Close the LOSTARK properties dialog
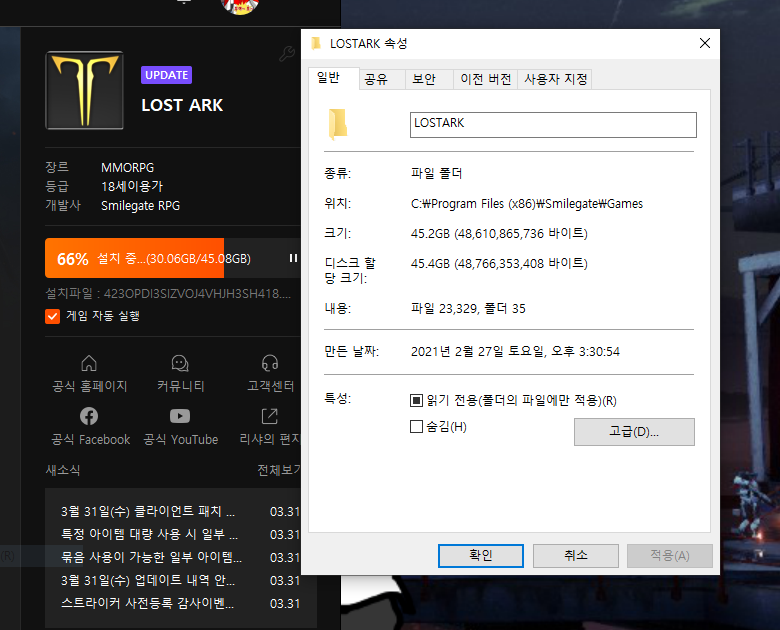780x630 pixels. [704, 43]
